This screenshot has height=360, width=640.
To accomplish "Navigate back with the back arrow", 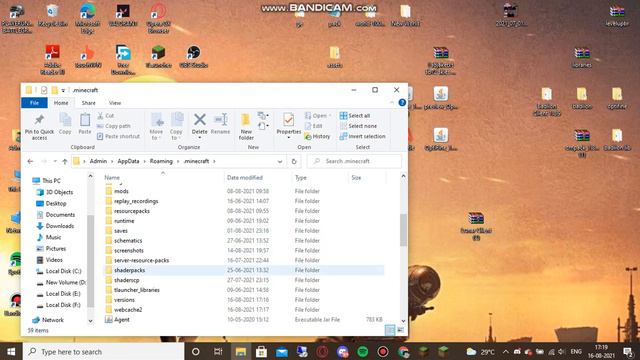I will pos(30,161).
